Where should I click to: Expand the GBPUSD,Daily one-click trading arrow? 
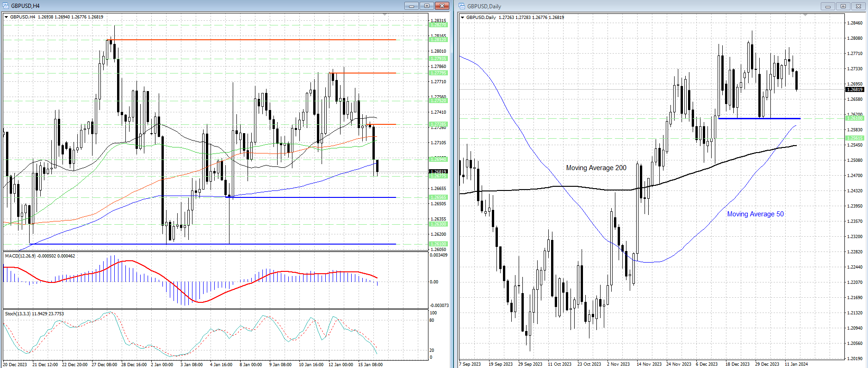tap(463, 18)
